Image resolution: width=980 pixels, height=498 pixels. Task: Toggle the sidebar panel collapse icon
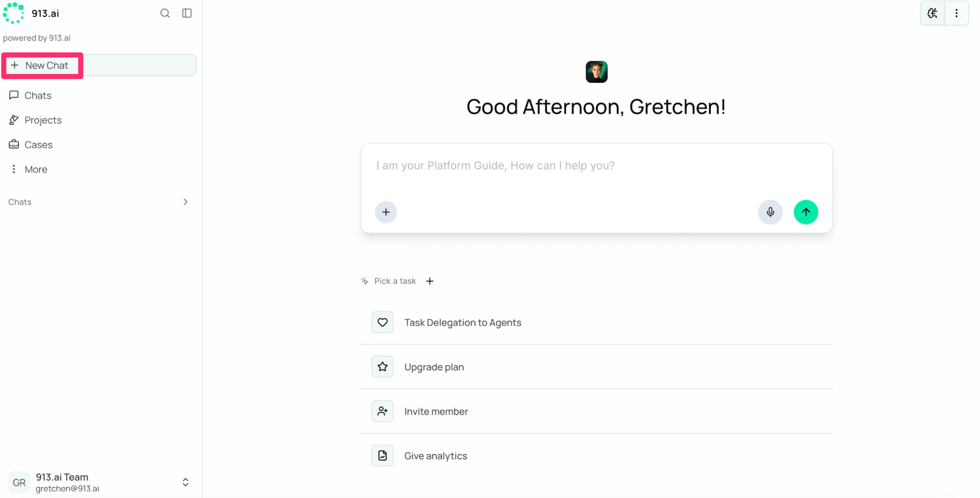coord(187,13)
